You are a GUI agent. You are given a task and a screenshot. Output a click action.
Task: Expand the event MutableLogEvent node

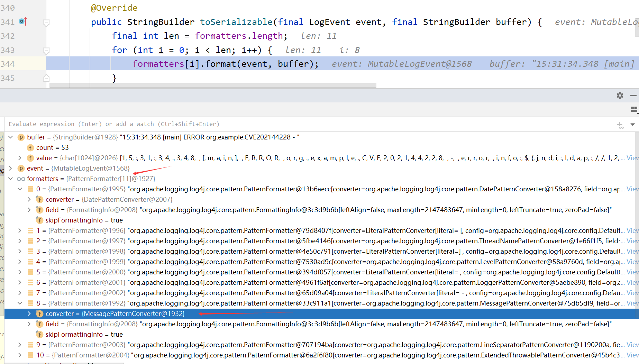point(10,168)
